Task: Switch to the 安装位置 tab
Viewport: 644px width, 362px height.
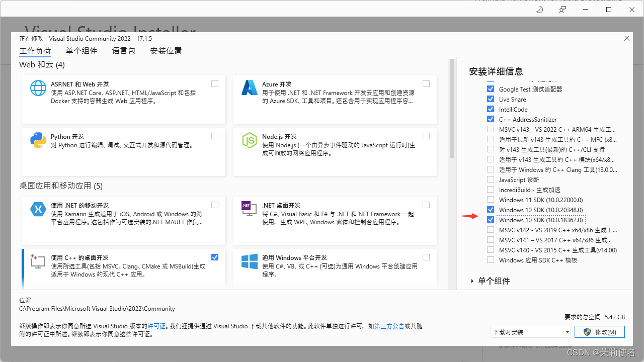Action: point(166,51)
